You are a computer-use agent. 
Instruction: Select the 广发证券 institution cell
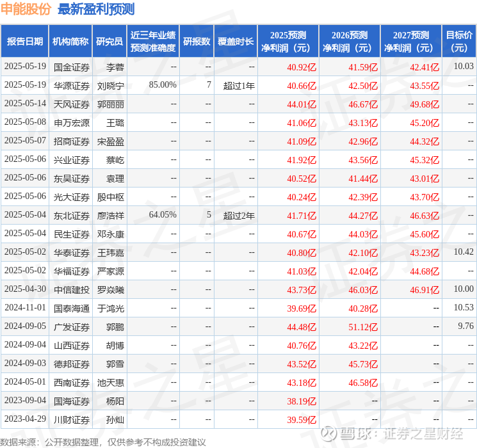72,327
